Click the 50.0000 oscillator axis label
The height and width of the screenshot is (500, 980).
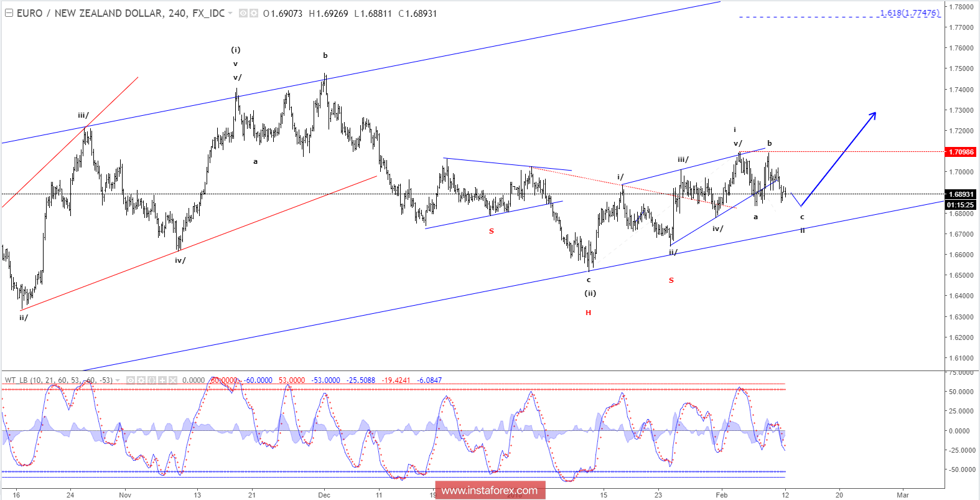[963, 392]
